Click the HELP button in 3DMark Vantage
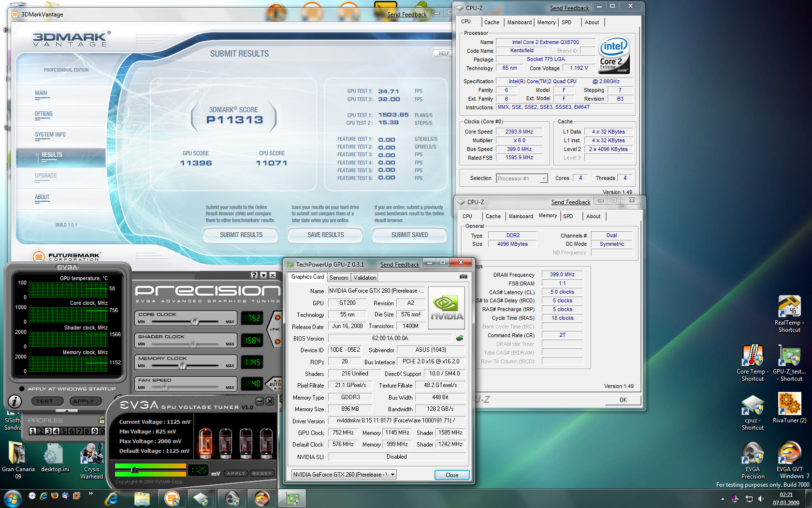The height and width of the screenshot is (508, 812). [444, 53]
